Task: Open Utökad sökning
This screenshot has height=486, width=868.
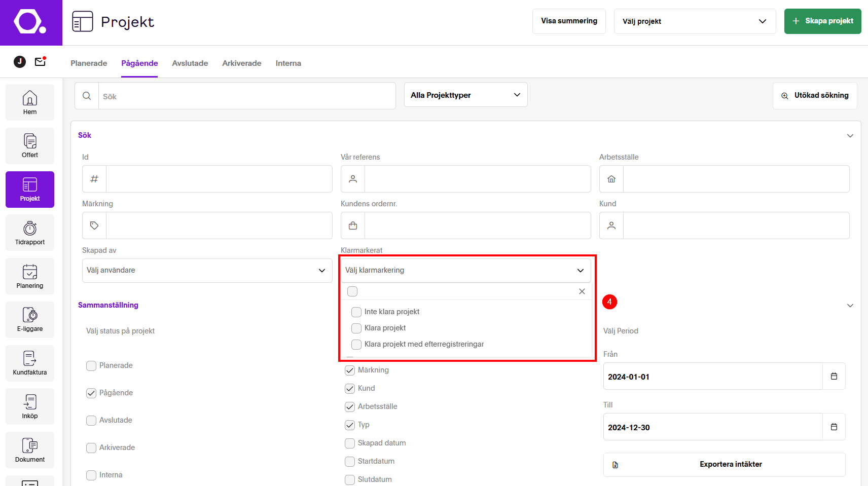Action: coord(815,96)
